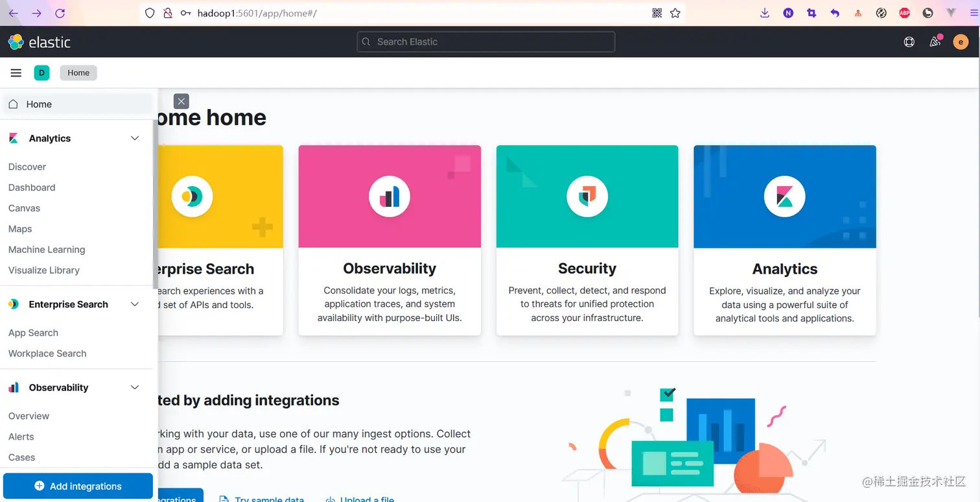
Task: Click the Add integrations button
Action: (x=78, y=486)
